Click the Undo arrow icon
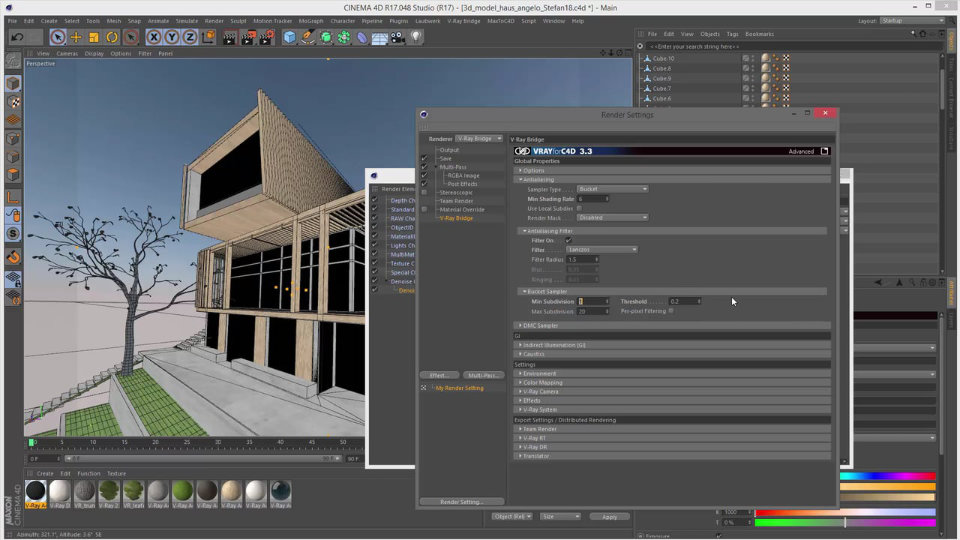The image size is (960, 540). [17, 37]
